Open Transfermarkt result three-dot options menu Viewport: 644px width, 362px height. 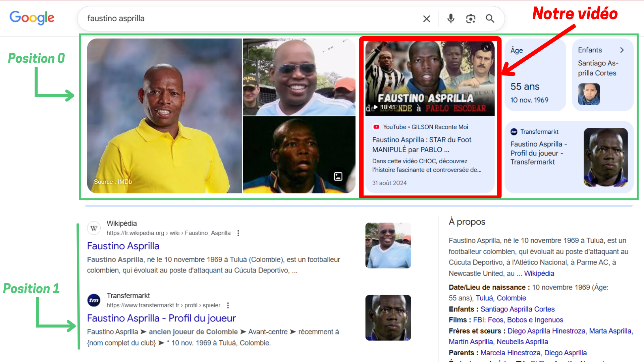[x=228, y=305]
